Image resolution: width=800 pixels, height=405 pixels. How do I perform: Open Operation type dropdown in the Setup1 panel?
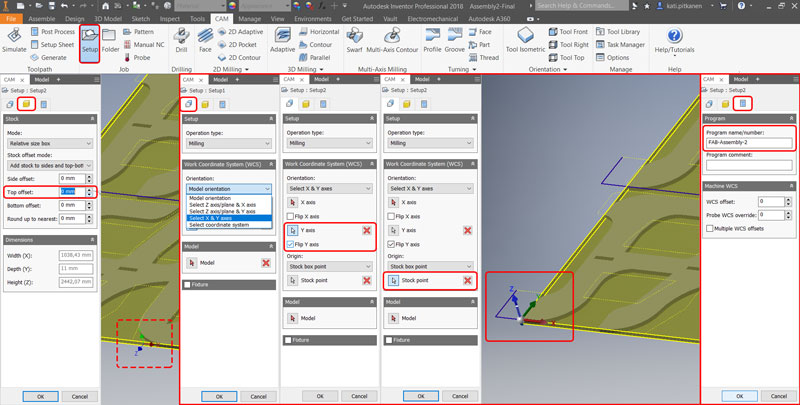coord(228,144)
